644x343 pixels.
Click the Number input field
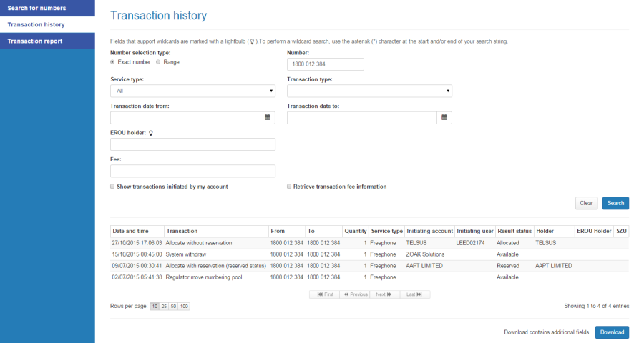(x=326, y=64)
